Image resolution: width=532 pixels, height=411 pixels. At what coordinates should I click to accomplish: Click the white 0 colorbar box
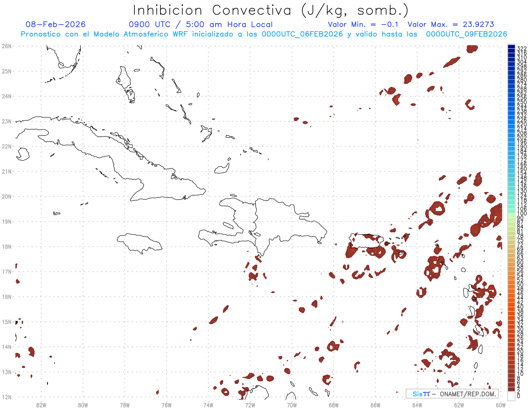coord(512,395)
